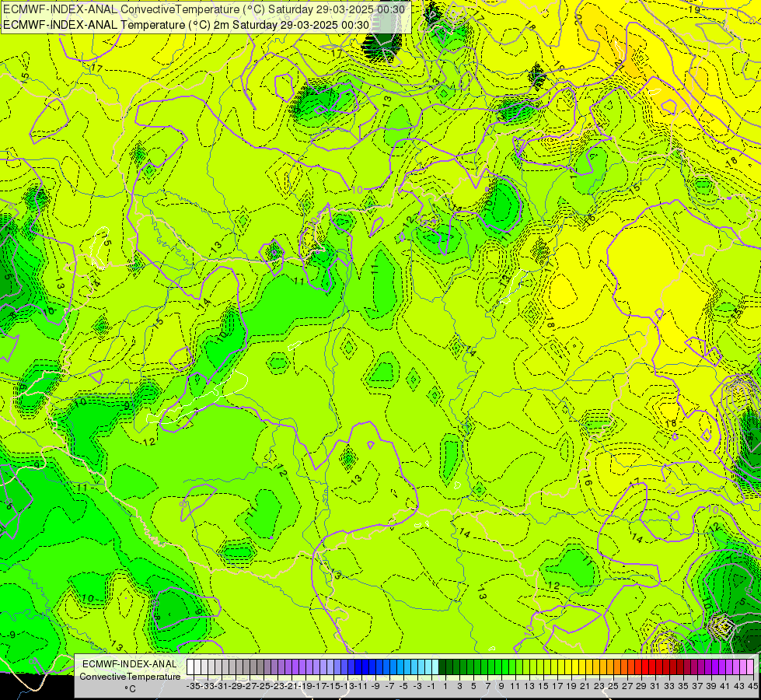
Task: Select the bright green swatch above legend value 9
Action: click(x=498, y=667)
